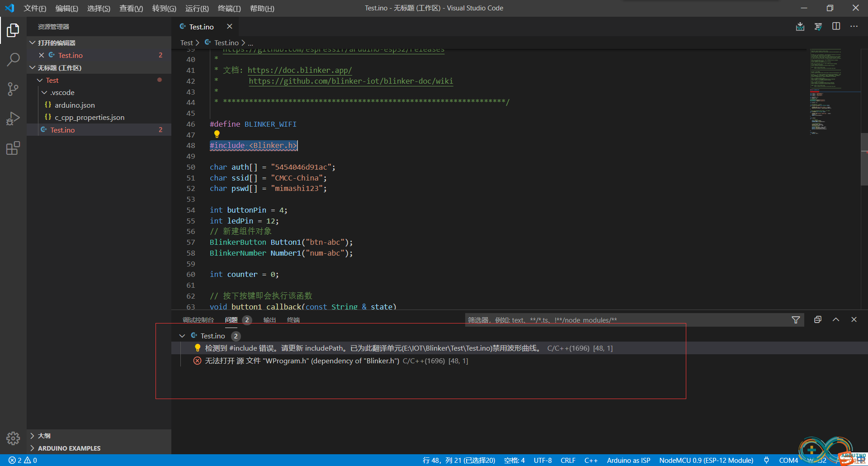Close the bottom Problems panel
This screenshot has height=466, width=868.
point(854,320)
